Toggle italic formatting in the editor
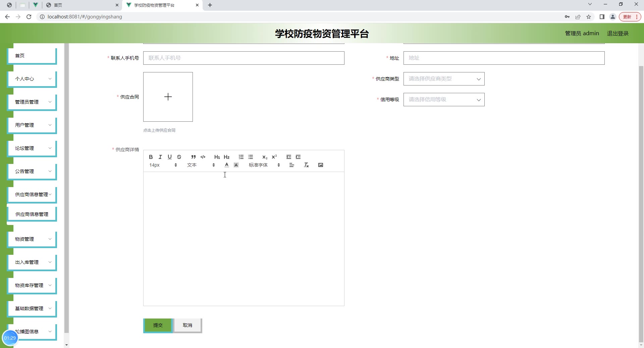Screen dimensions: 644x348 (160, 157)
